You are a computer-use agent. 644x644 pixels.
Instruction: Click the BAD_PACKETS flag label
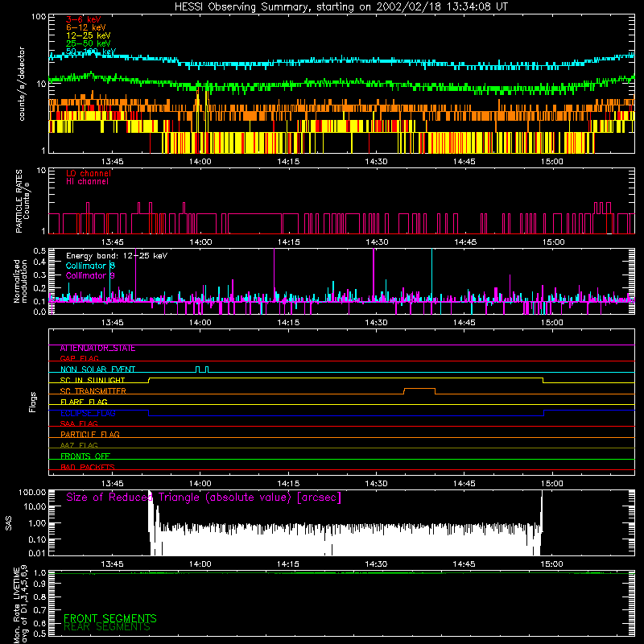88,467
